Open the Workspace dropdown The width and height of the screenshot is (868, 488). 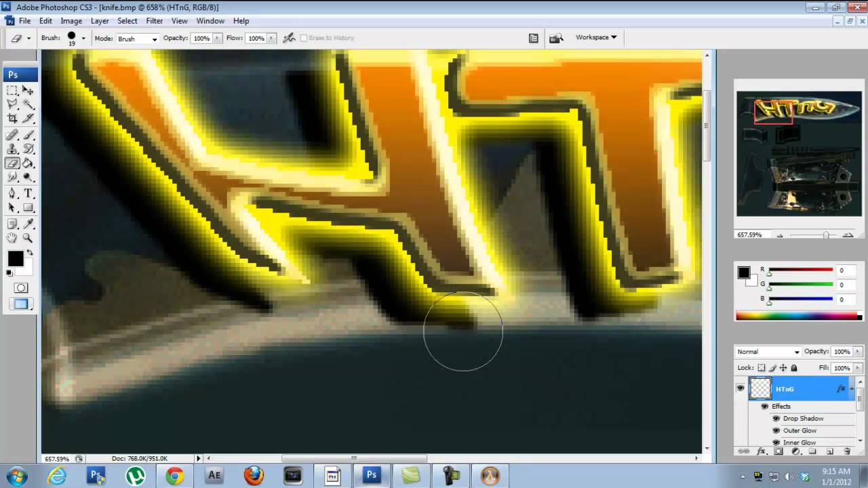[596, 37]
